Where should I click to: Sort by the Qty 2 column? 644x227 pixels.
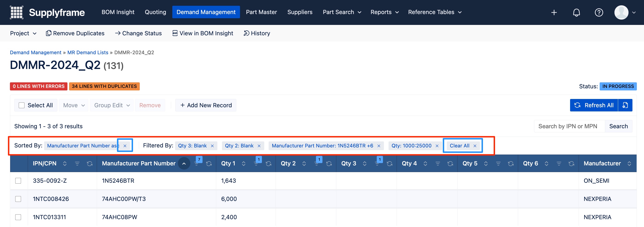304,164
